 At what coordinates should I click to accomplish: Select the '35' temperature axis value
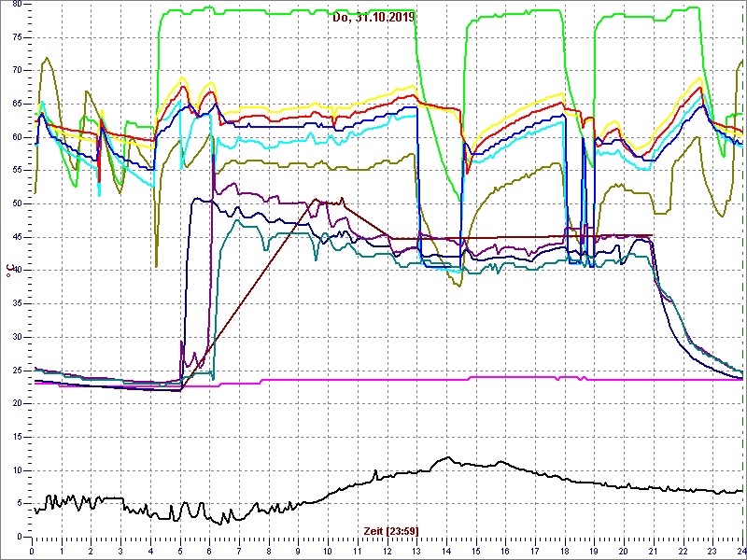[18, 304]
